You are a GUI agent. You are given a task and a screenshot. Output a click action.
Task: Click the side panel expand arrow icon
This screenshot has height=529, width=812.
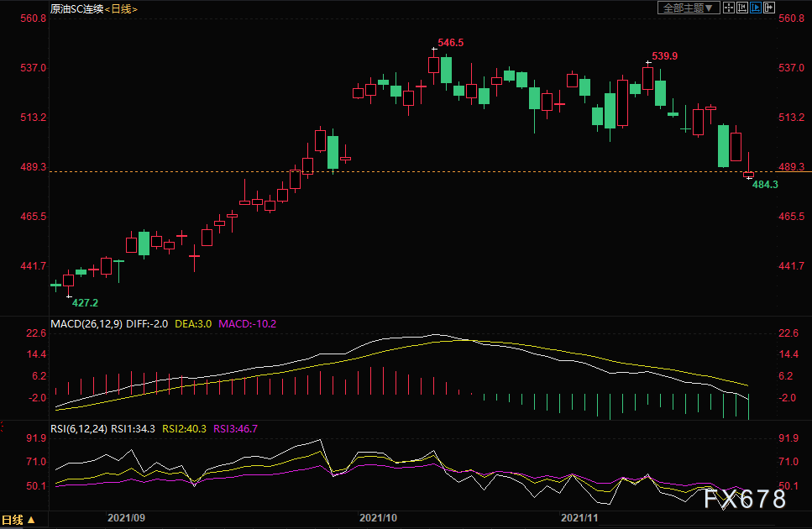[769, 8]
